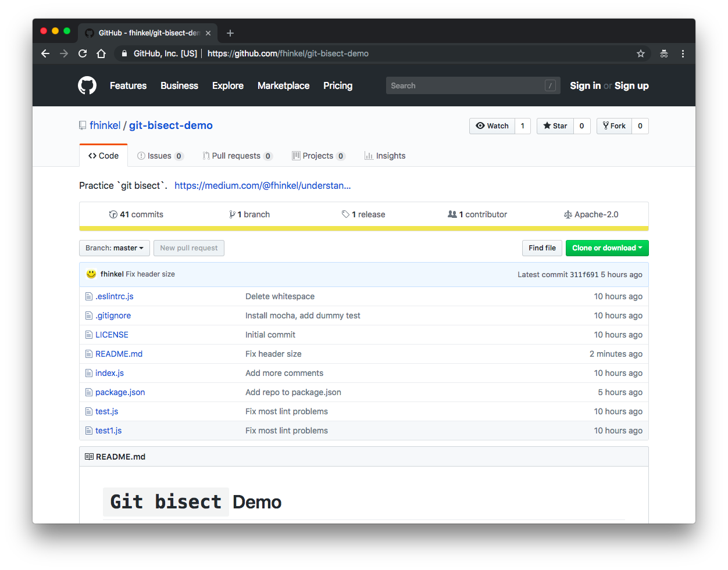Viewport: 728px width, 570px height.
Task: Open the Chrome three-dot menu
Action: click(683, 53)
